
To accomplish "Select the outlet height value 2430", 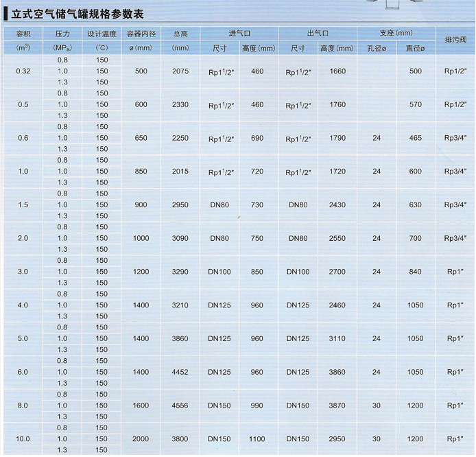I will tap(337, 204).
